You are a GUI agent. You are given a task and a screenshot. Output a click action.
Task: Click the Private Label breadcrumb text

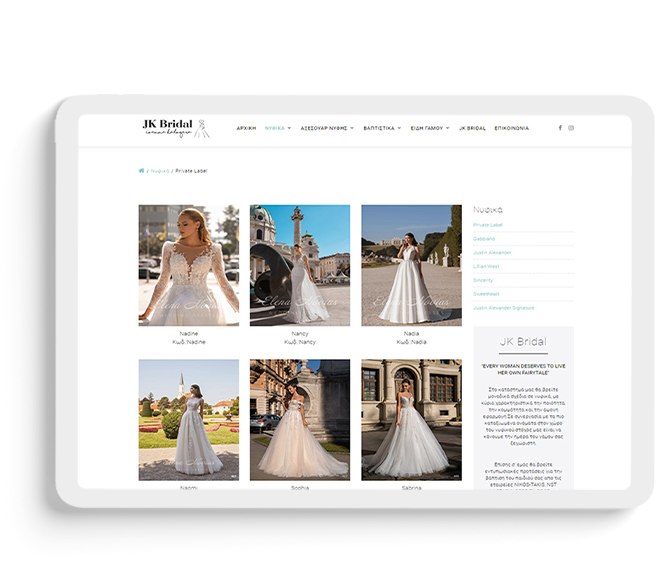click(x=191, y=171)
